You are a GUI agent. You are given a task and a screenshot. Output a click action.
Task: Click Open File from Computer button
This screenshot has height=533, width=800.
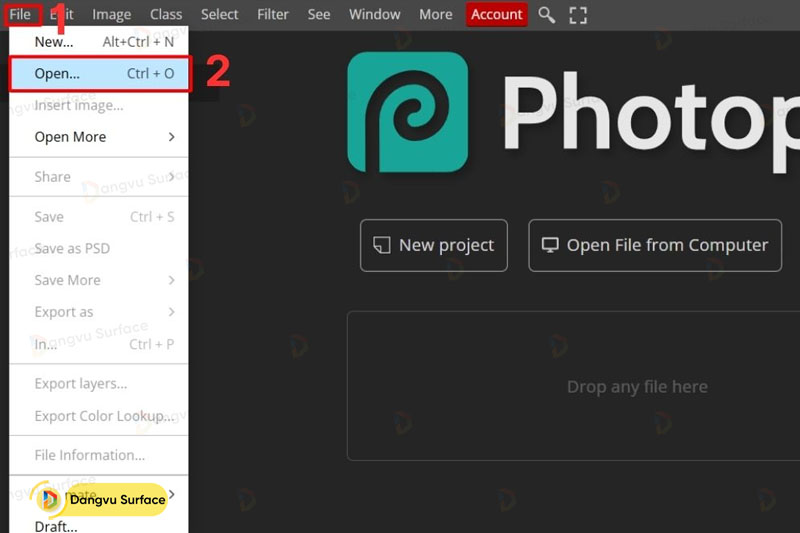click(655, 245)
